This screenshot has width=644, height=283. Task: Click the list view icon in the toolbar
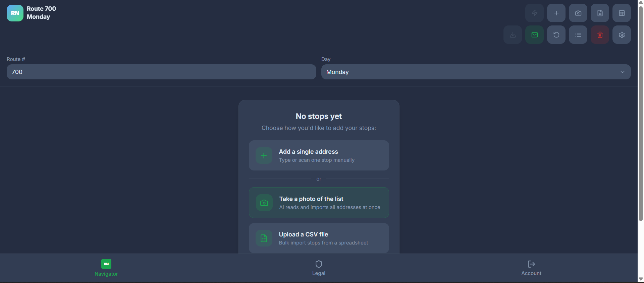click(578, 35)
